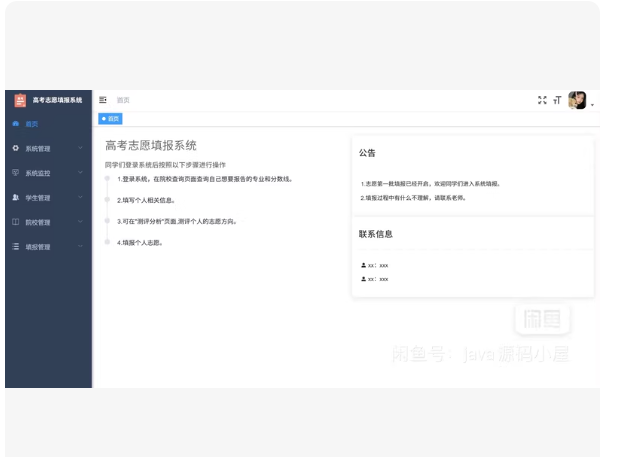This screenshot has height=457, width=626.
Task: Click step 2 text 填写个人相关信息
Action: (x=146, y=200)
